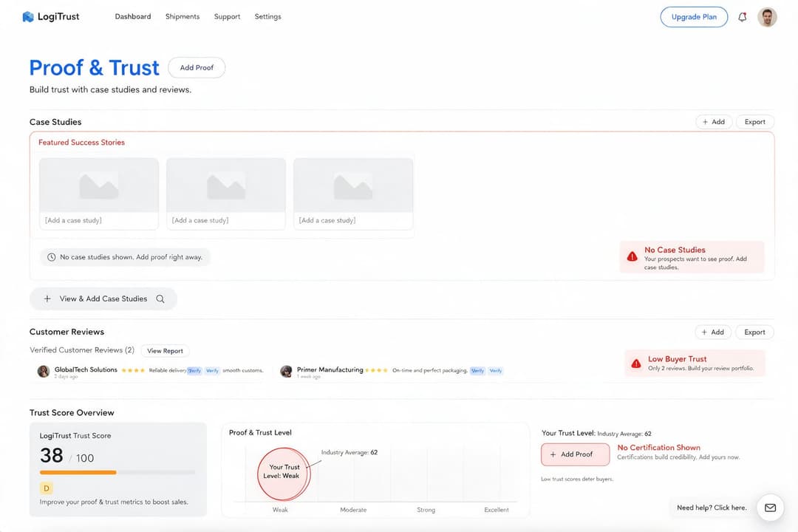Click Add Proof next to page title

click(197, 68)
